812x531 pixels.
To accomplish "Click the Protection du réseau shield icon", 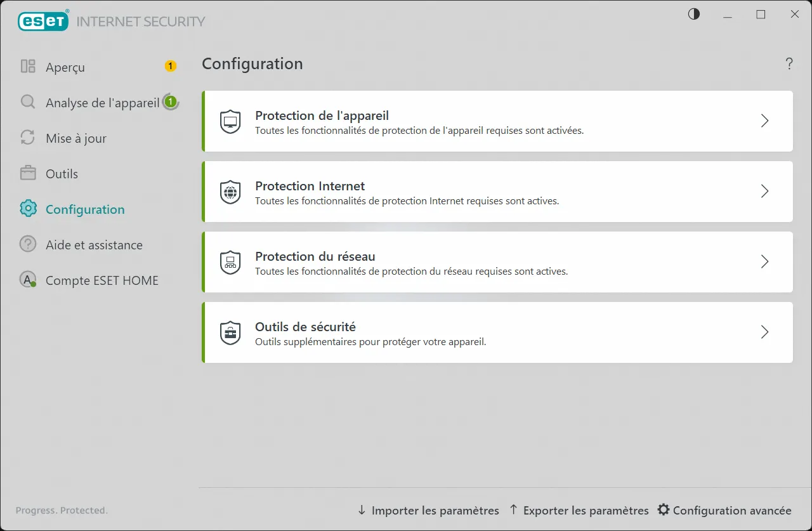I will pos(230,262).
